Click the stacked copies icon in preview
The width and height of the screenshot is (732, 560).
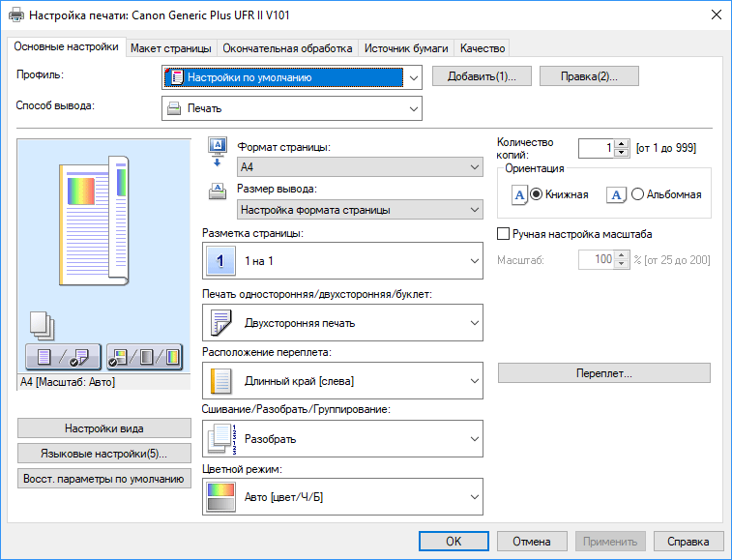click(42, 326)
